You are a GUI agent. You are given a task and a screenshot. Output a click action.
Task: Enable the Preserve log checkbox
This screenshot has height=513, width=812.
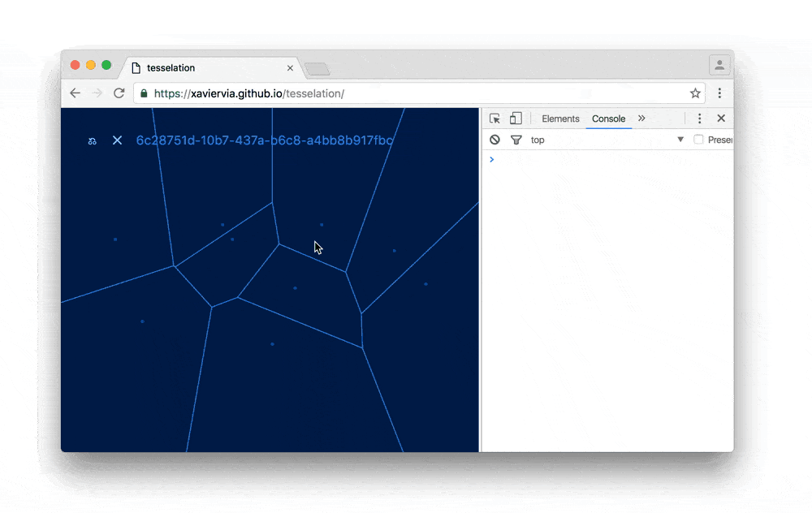pos(698,140)
